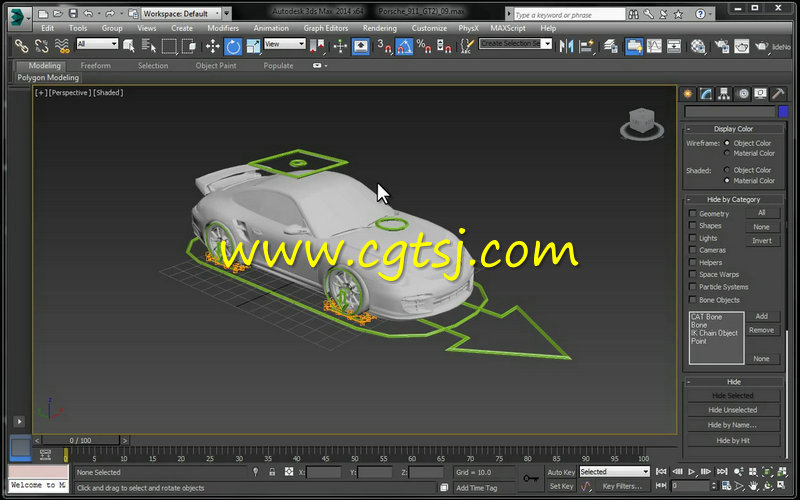Open the Utilities command panel

[778, 94]
